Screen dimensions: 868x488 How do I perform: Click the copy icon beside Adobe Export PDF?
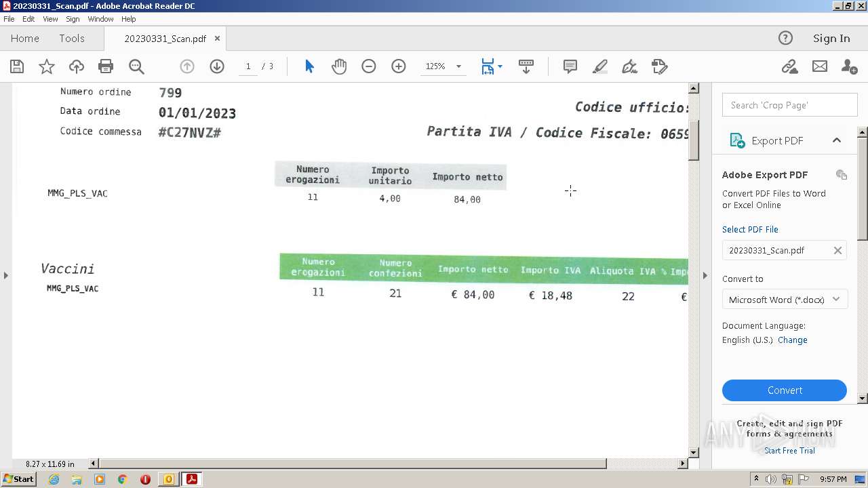(842, 175)
